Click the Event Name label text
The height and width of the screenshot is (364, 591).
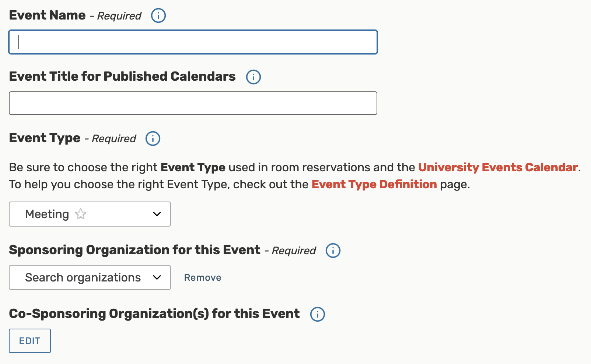pos(47,15)
